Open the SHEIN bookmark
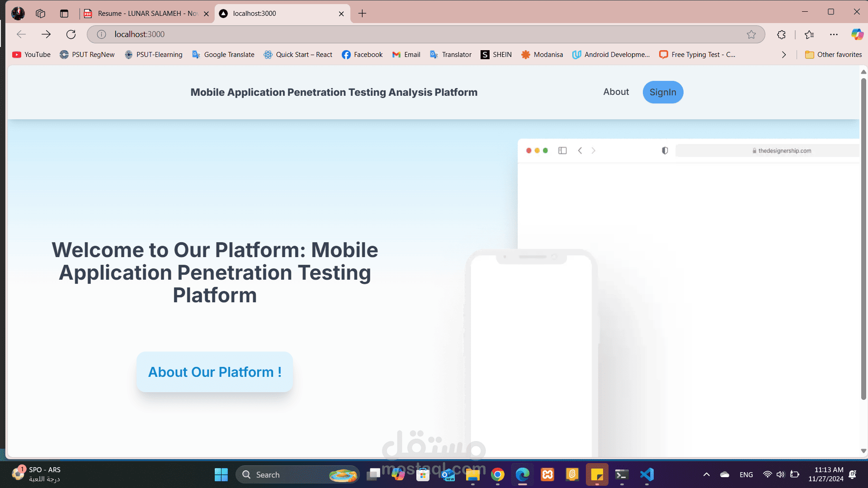 pos(496,55)
